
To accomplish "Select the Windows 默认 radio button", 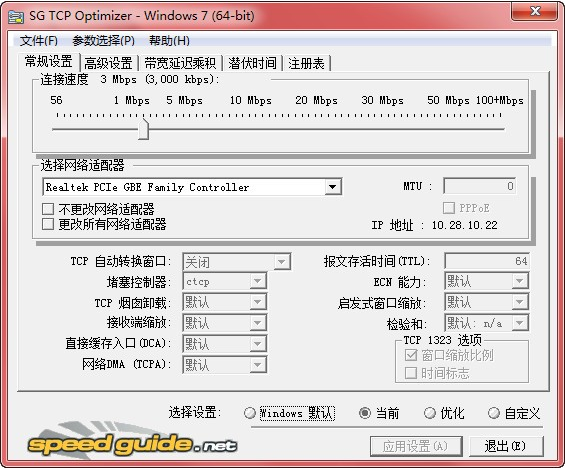I will click(x=249, y=413).
